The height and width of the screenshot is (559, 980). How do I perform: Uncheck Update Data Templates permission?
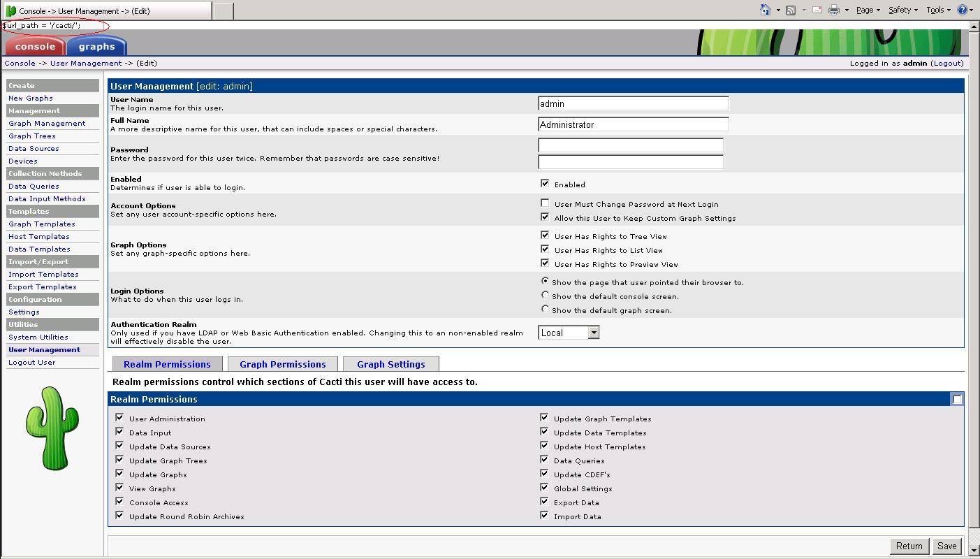[544, 431]
